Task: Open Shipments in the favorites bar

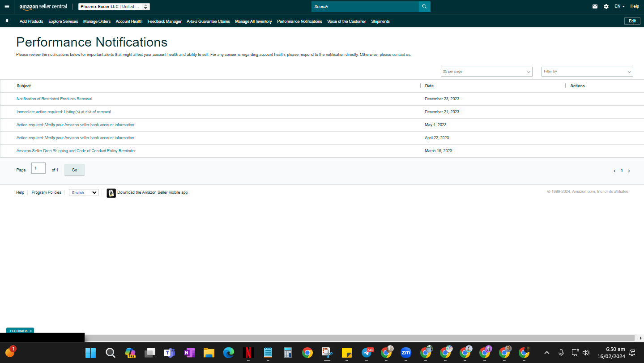Action: [x=380, y=21]
